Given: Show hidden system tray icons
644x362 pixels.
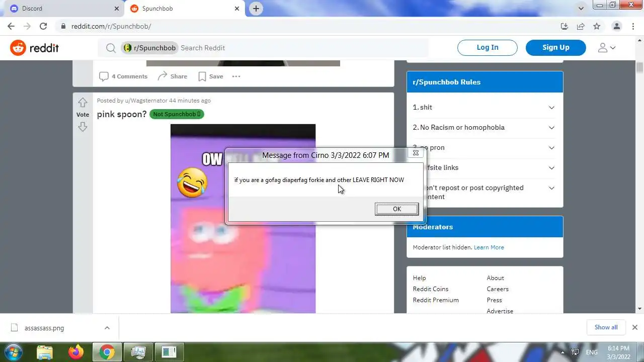Looking at the screenshot, I should point(562,352).
